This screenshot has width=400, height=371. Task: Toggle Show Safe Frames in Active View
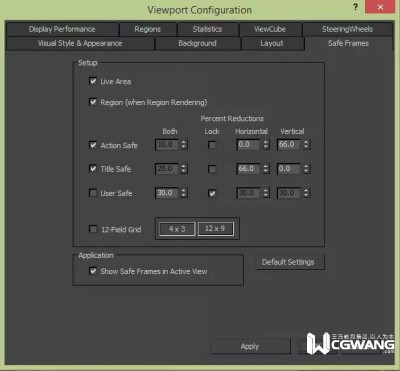pyautogui.click(x=93, y=271)
